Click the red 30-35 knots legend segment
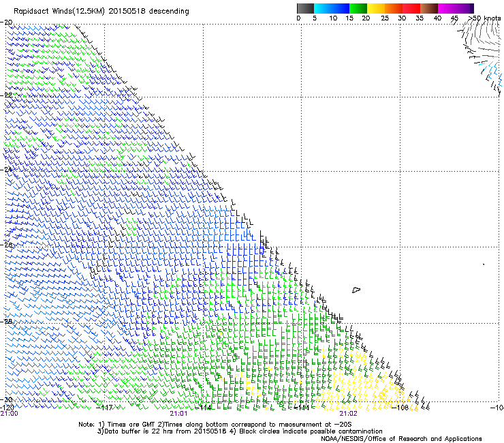Image resolution: width=504 pixels, height=443 pixels. [x=411, y=8]
